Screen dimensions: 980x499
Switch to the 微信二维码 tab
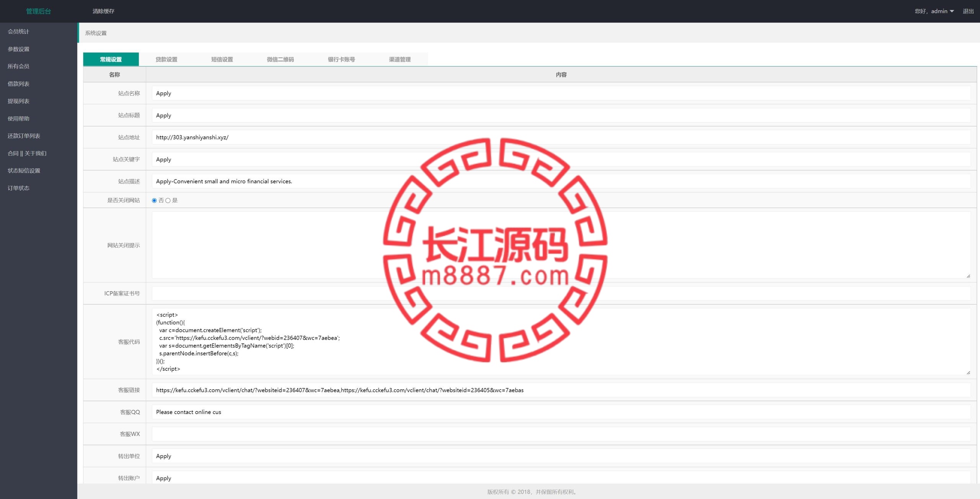pyautogui.click(x=280, y=59)
